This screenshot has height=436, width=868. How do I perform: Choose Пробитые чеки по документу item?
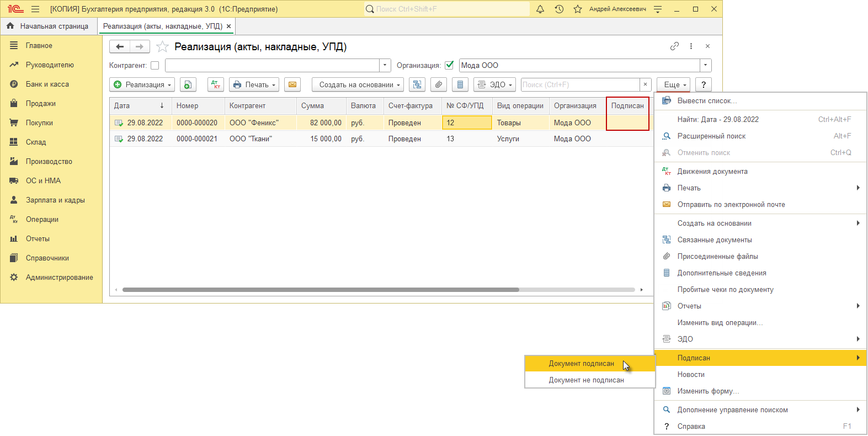click(x=760, y=289)
